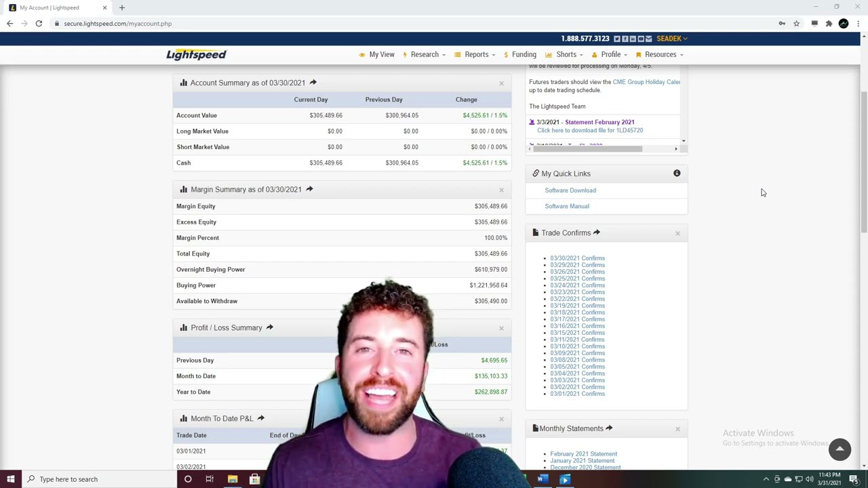868x488 pixels.
Task: Open Trade Confirms arrow icon
Action: (597, 232)
